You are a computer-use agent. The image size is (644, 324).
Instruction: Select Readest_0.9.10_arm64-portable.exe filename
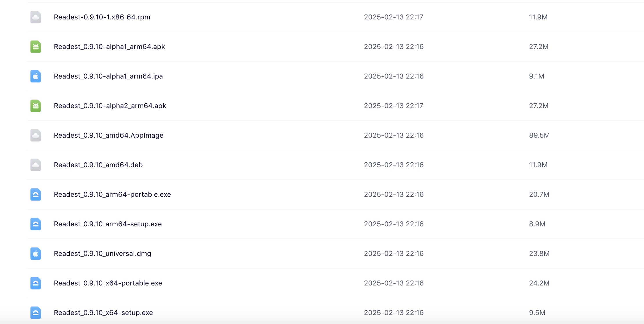tap(112, 194)
